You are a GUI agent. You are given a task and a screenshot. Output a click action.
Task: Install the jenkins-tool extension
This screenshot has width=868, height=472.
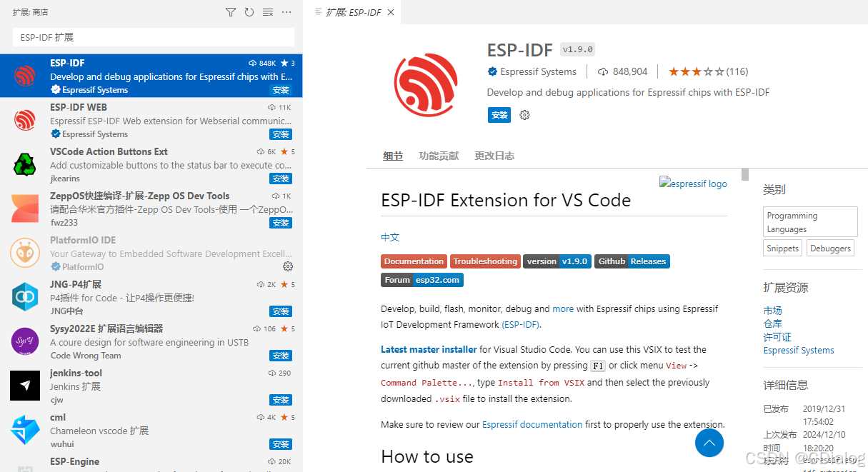click(281, 400)
